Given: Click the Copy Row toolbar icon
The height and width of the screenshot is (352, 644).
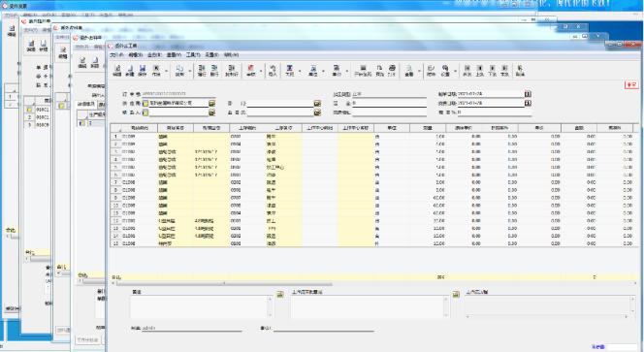Looking at the screenshot, I should click(232, 70).
